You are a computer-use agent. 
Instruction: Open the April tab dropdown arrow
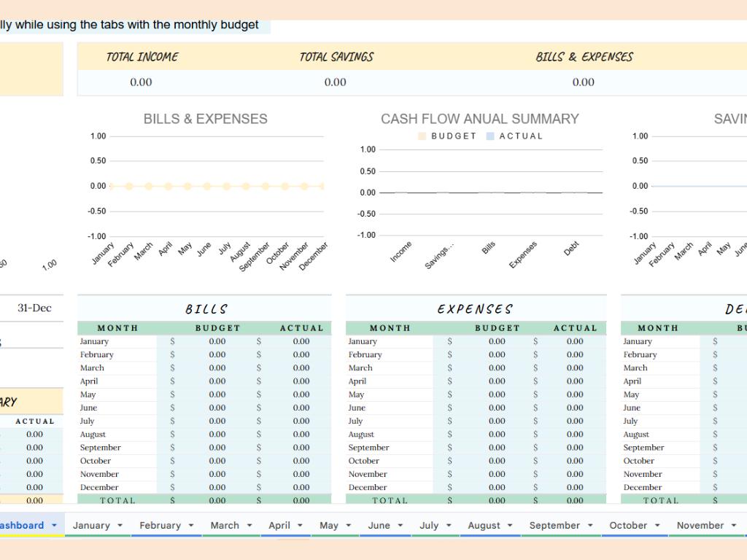(300, 525)
